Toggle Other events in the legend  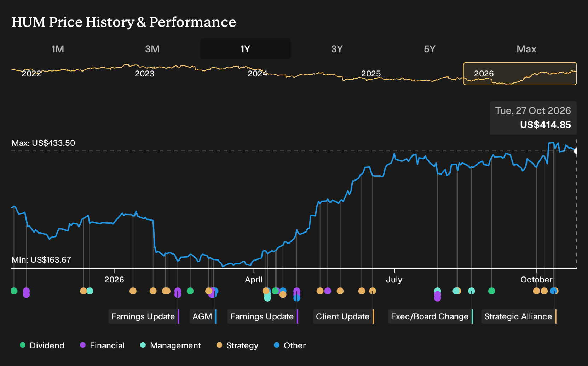[290, 345]
